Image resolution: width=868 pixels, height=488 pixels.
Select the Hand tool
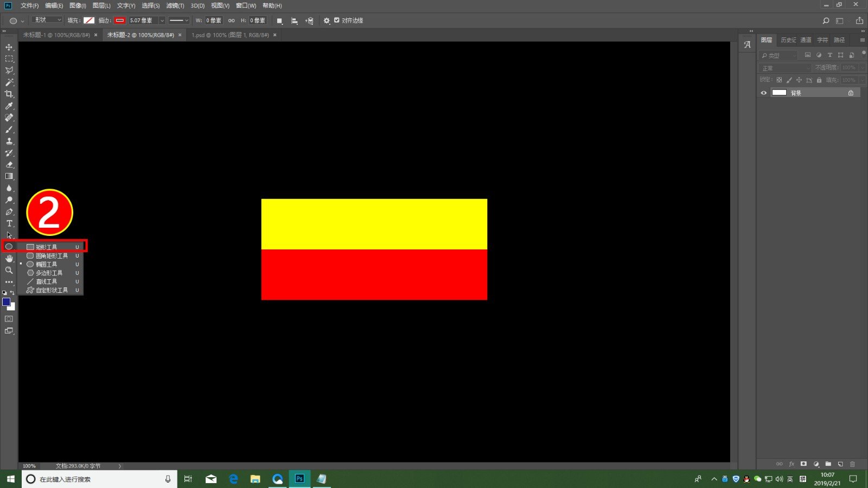(9, 259)
